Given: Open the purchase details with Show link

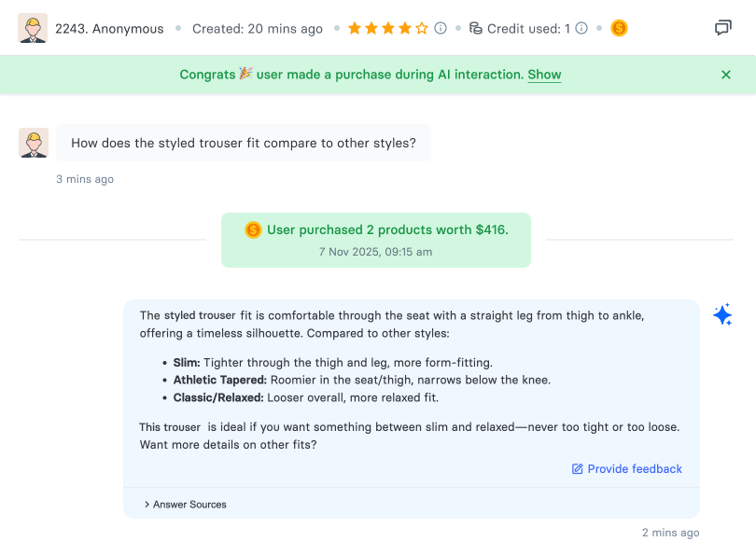Looking at the screenshot, I should [545, 75].
